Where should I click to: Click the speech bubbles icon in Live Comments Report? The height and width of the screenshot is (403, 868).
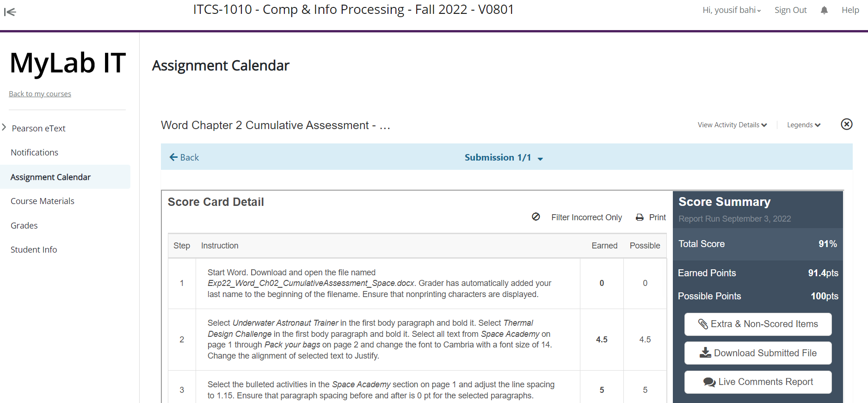click(709, 382)
